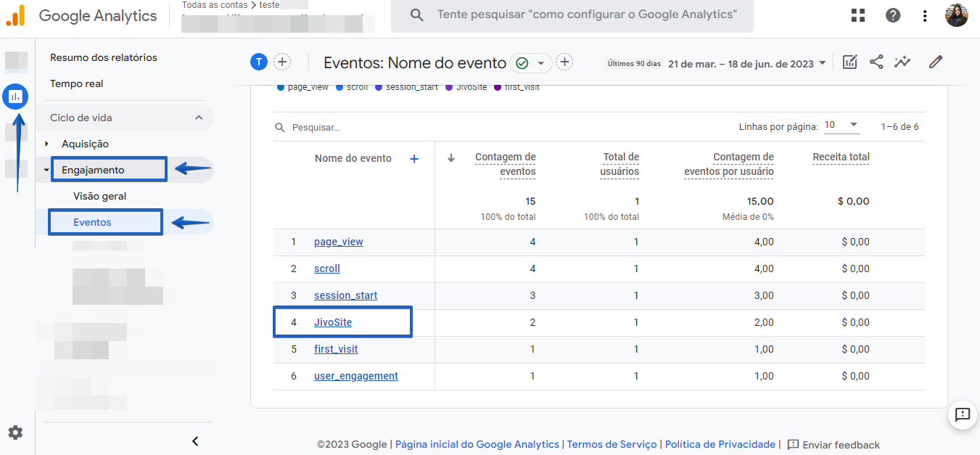This screenshot has height=455, width=980.
Task: Click the Customize report pencil icon
Action: coord(936,62)
